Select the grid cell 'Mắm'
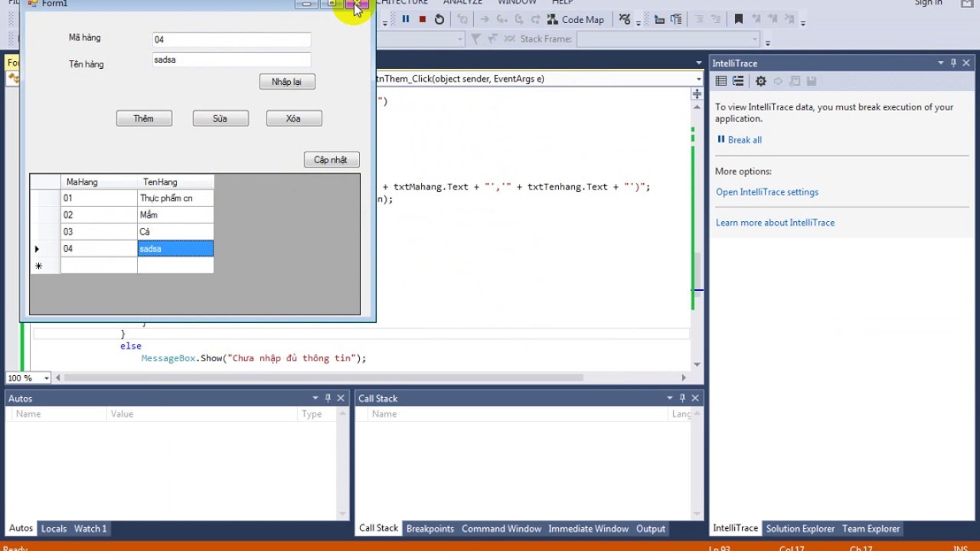 (175, 215)
